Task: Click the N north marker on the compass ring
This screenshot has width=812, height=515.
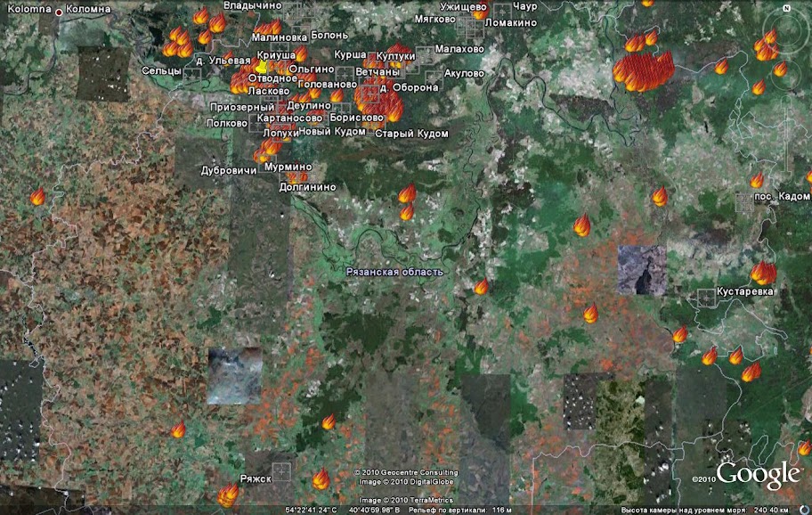Action: pyautogui.click(x=787, y=8)
